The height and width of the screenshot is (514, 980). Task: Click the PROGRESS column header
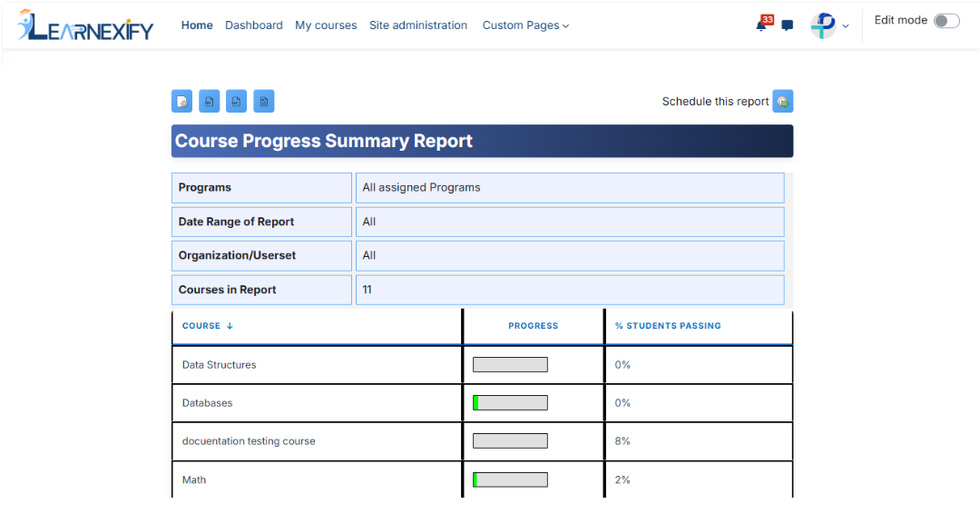coord(534,326)
